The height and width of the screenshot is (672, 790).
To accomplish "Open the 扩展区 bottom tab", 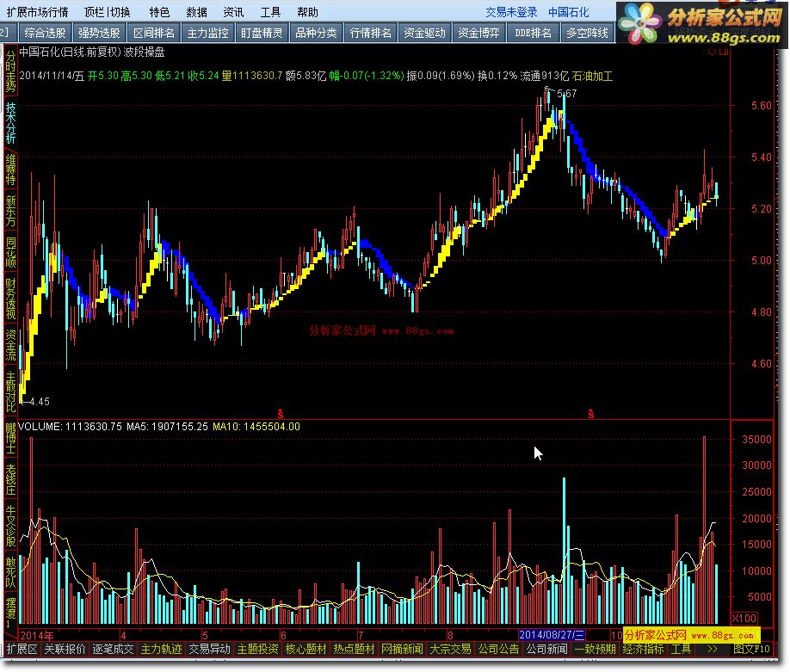I will 22,650.
